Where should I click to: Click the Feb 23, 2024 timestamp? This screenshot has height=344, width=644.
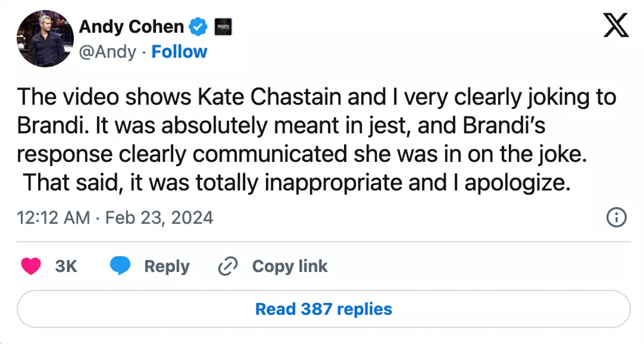click(159, 217)
